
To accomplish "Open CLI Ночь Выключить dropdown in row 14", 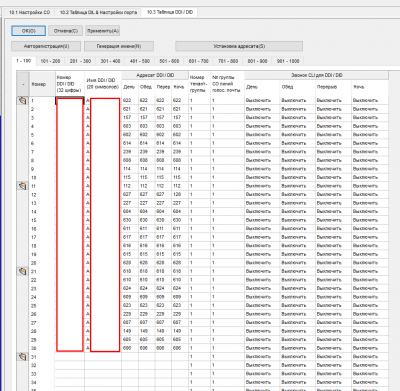I will coord(370,212).
